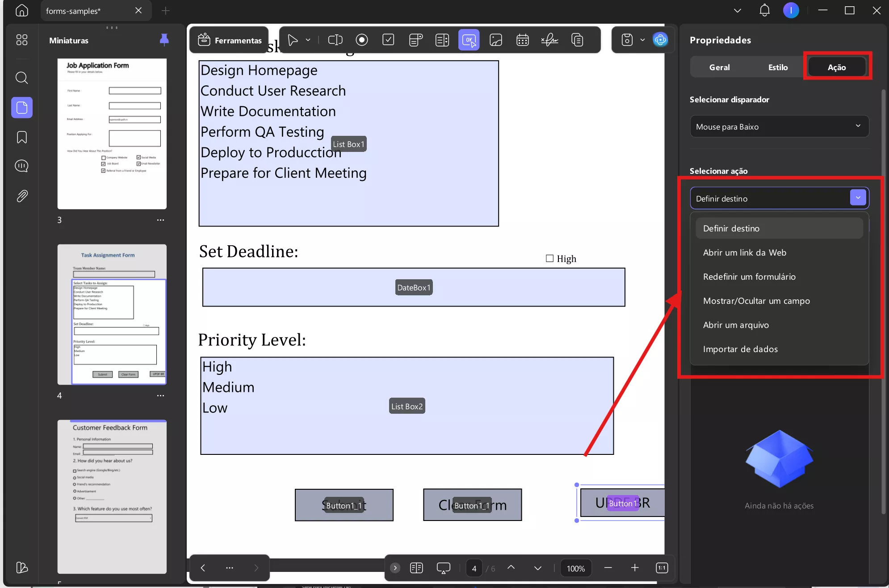Screen dimensions: 889x588
Task: Expand the bottom toolbar arrow button
Action: [395, 568]
